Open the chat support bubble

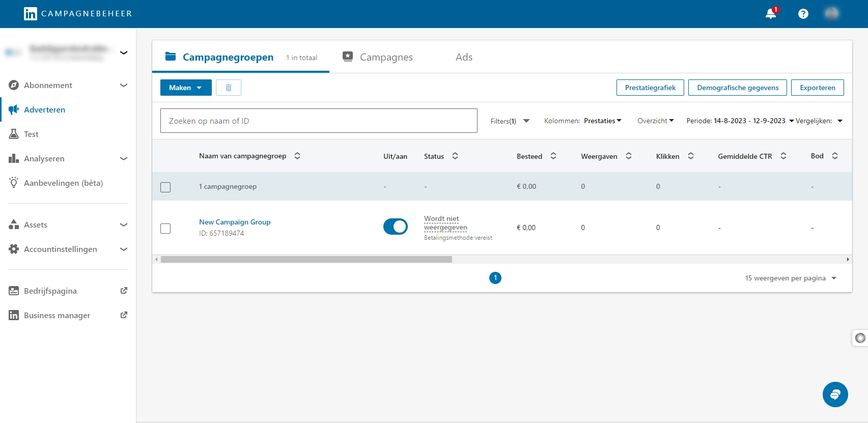[835, 394]
